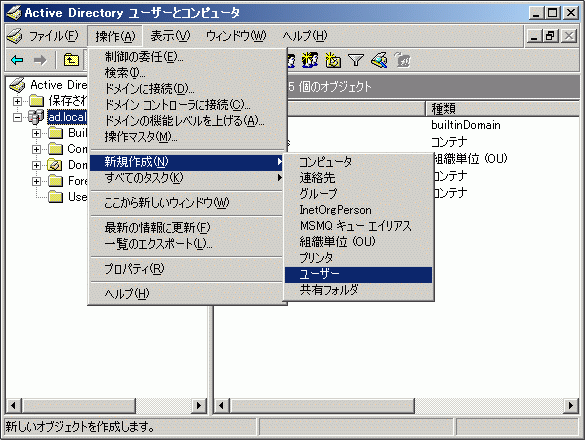Expand the ForeignSecurityPrincipals tree node
Screen dimensions: 585x440
click(36, 181)
